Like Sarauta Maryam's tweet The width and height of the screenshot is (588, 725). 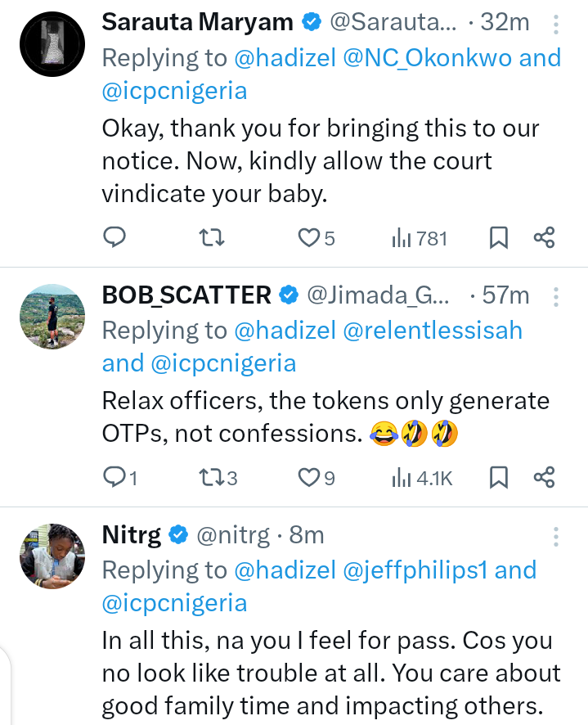click(x=308, y=238)
